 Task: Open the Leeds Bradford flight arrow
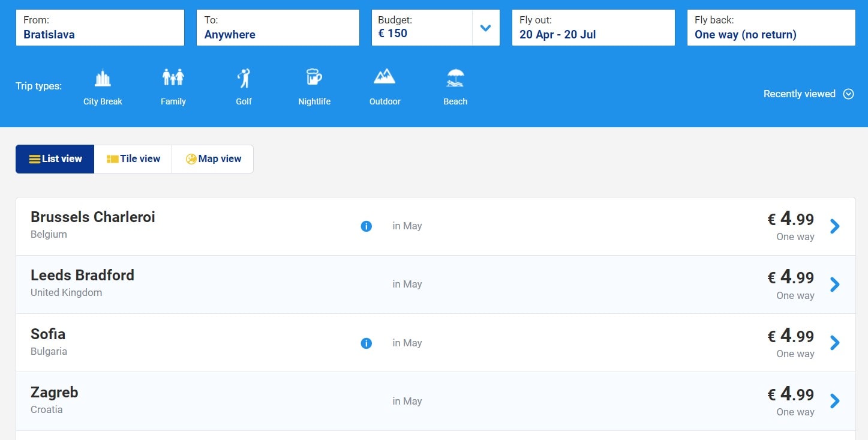click(834, 285)
